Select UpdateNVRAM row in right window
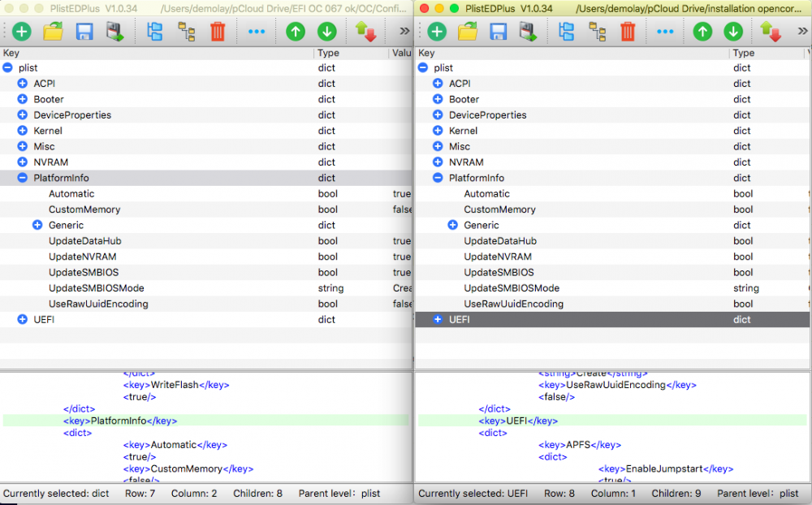Screen dimensions: 812x505 click(x=613, y=257)
